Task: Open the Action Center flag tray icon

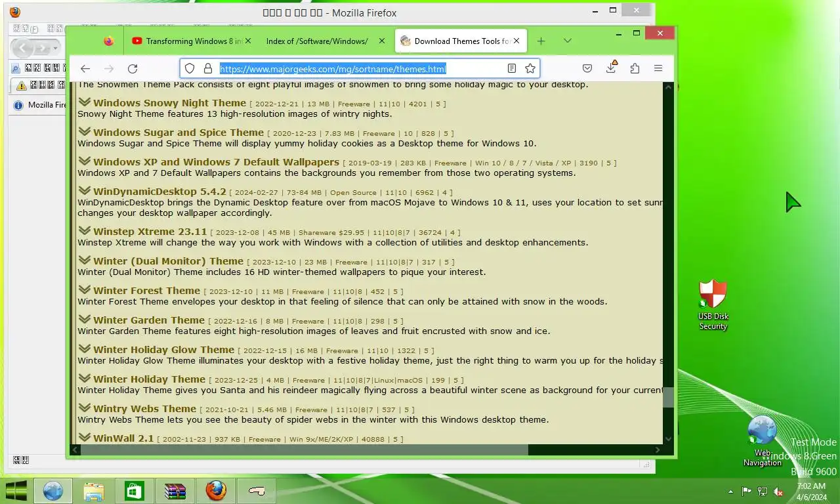Action: [x=747, y=492]
